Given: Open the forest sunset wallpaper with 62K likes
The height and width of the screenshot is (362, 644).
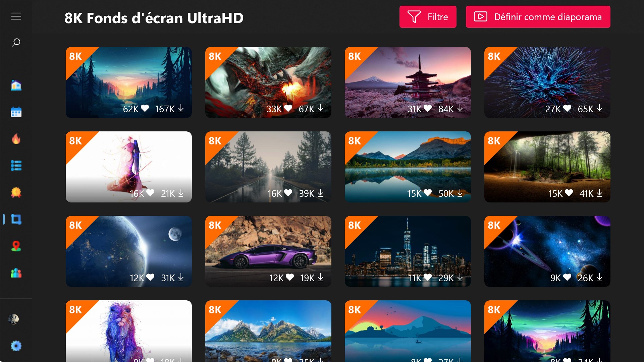Looking at the screenshot, I should point(129,82).
